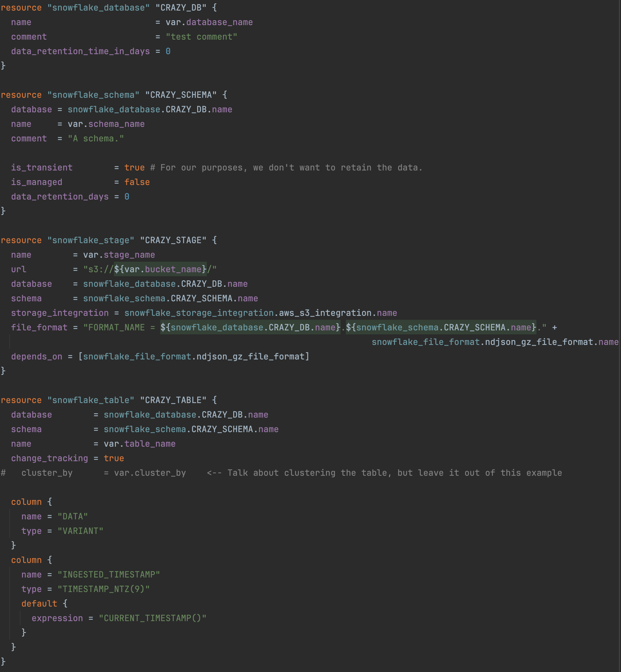The height and width of the screenshot is (672, 621).
Task: Click the "A schema." comment string
Action: pyautogui.click(x=96, y=138)
